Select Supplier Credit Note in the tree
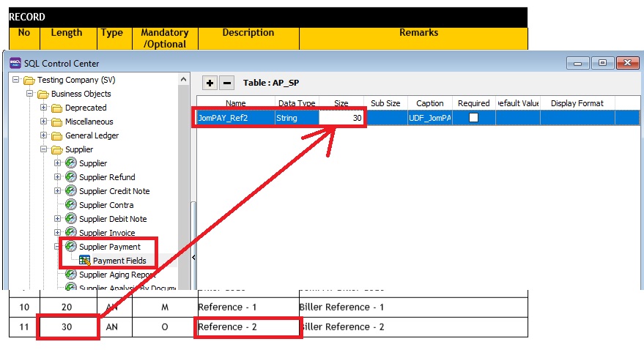644x350 pixels. click(x=114, y=191)
